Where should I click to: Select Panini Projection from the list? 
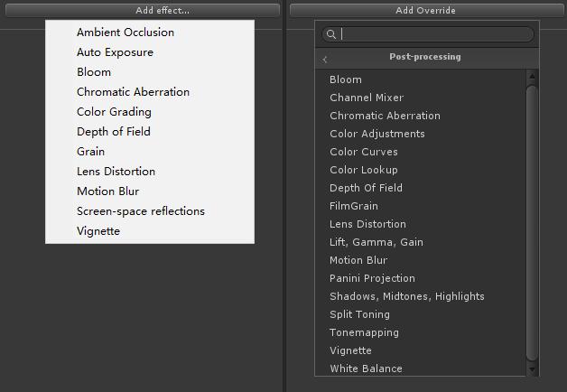[x=372, y=278]
